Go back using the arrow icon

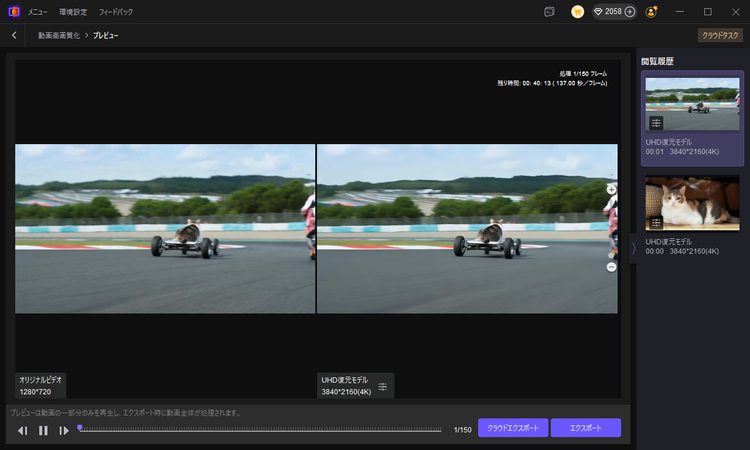[x=14, y=35]
